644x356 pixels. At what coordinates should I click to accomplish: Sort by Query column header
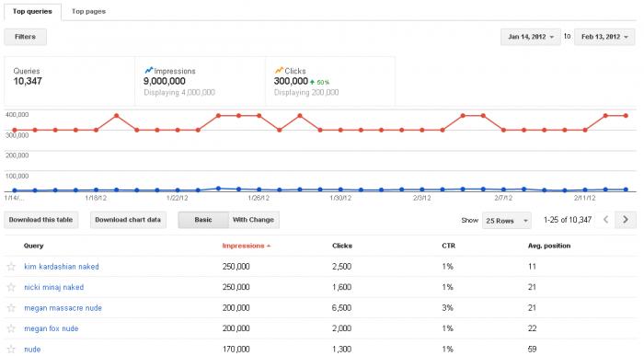34,246
